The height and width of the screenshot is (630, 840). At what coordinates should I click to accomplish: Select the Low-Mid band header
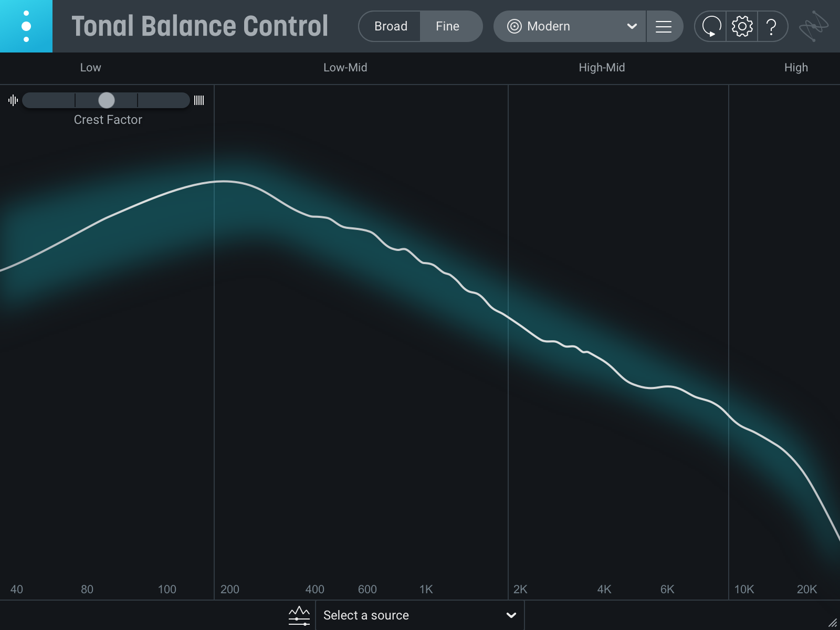point(345,68)
